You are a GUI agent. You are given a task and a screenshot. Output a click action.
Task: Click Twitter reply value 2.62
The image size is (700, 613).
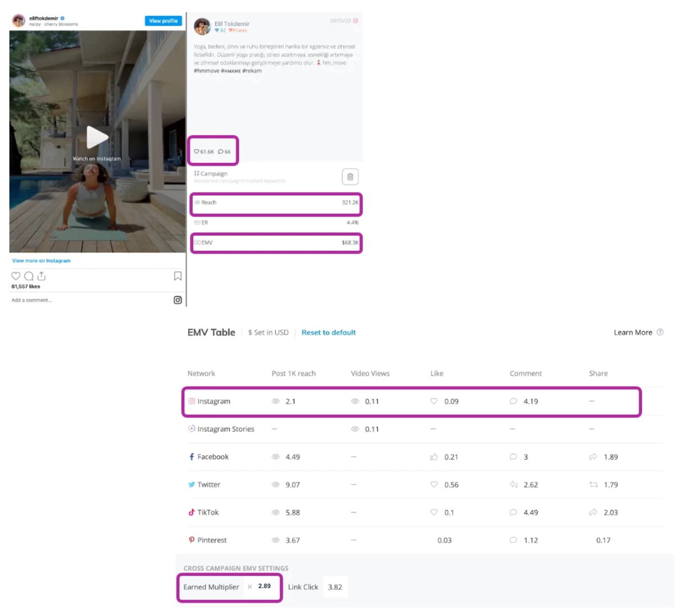pos(531,484)
